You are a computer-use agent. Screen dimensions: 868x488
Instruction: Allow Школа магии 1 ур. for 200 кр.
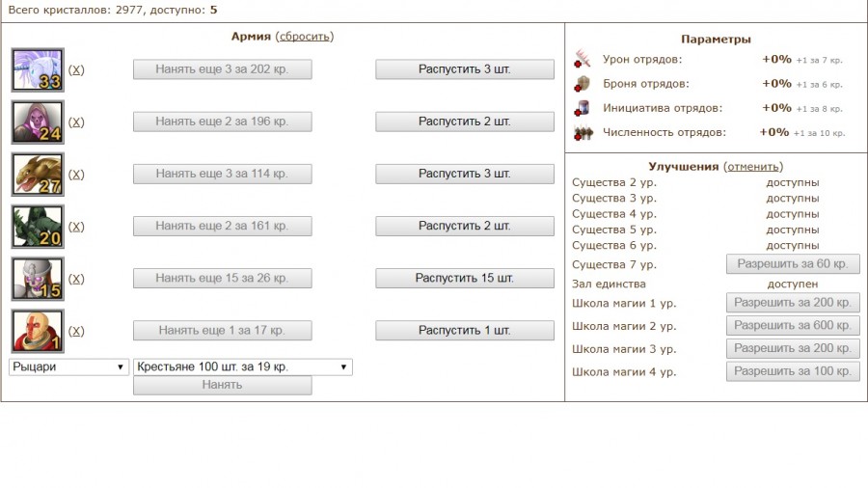point(793,303)
